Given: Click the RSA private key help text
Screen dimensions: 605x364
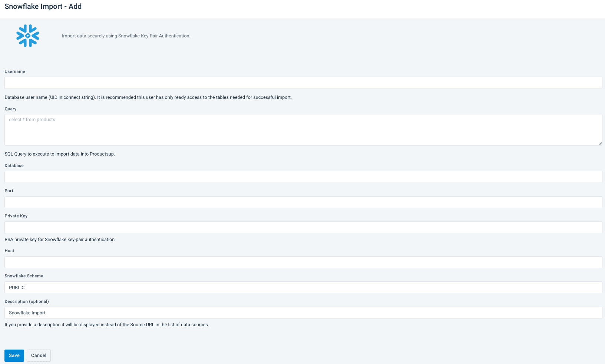Looking at the screenshot, I should tap(60, 240).
